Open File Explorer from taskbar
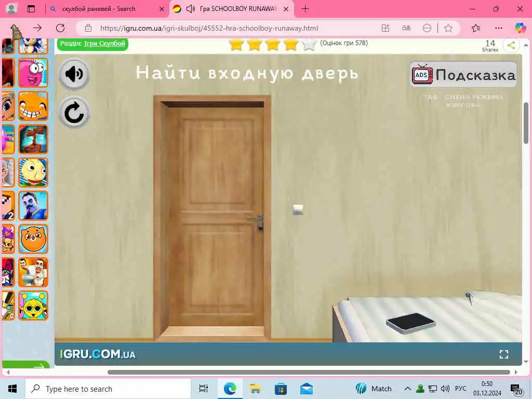532x399 pixels. pyautogui.click(x=255, y=389)
